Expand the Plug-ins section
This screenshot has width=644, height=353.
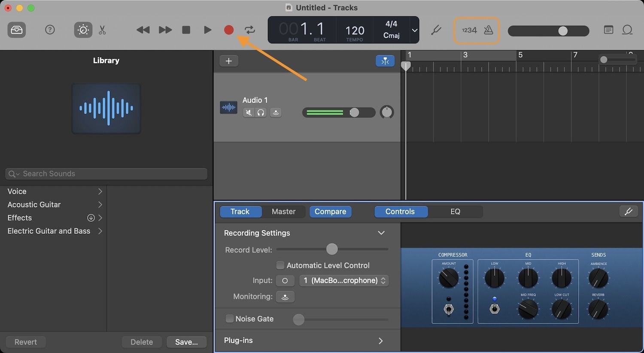[x=380, y=341]
